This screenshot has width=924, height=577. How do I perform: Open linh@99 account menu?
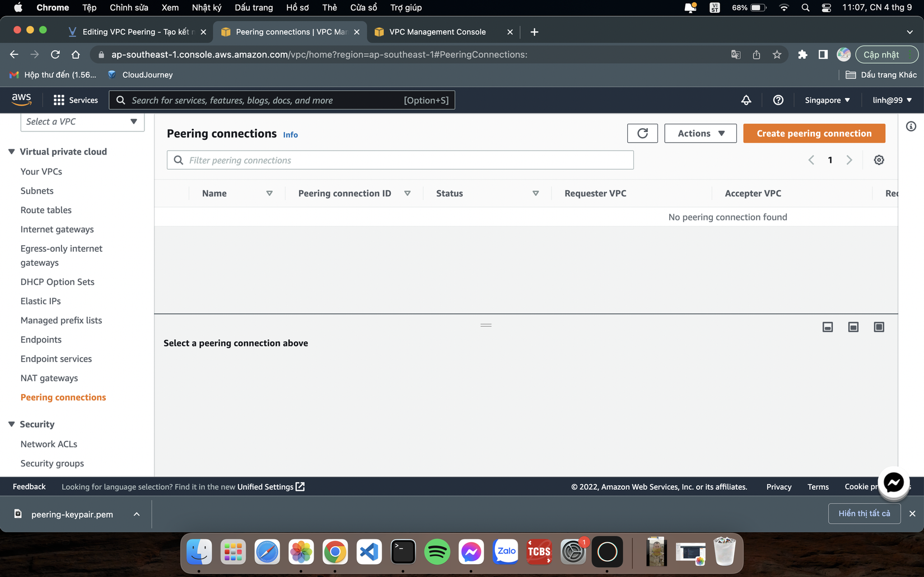(x=892, y=100)
